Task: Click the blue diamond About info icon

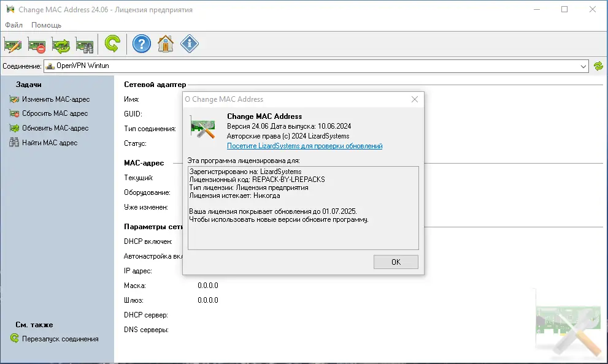Action: point(190,44)
